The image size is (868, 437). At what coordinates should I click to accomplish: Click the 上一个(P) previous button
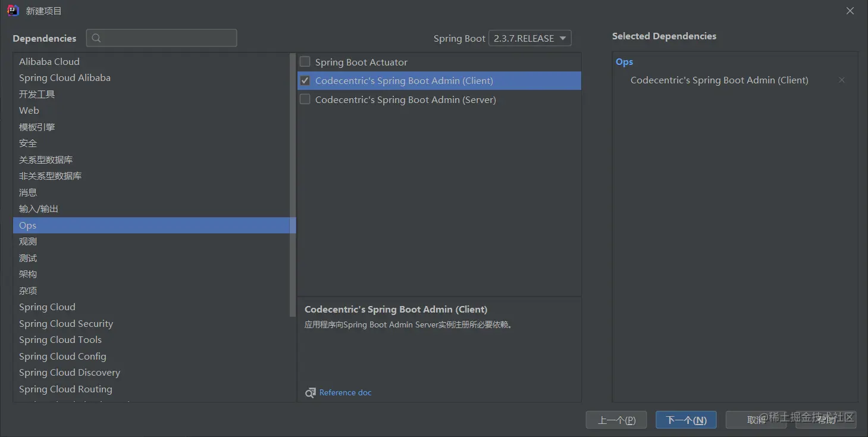tap(616, 420)
